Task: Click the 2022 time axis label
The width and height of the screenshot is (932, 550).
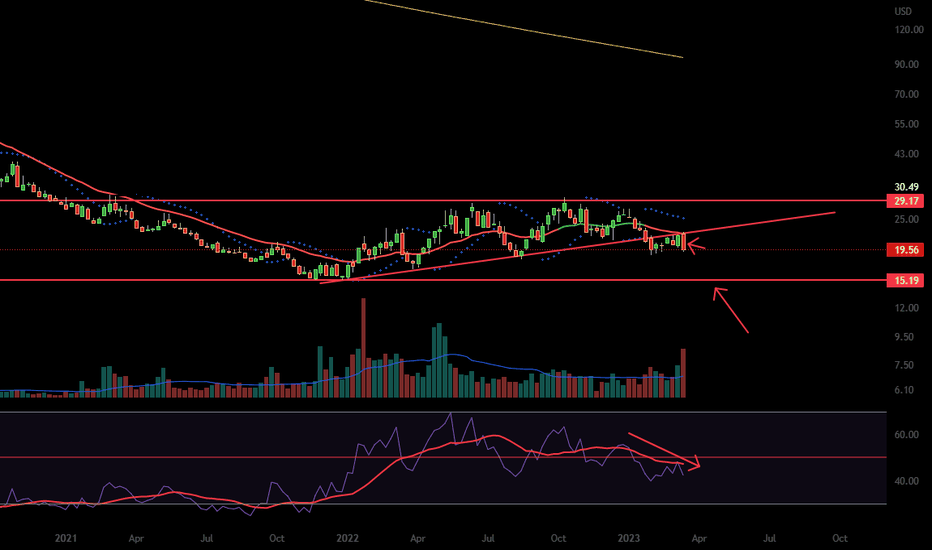Action: point(348,538)
